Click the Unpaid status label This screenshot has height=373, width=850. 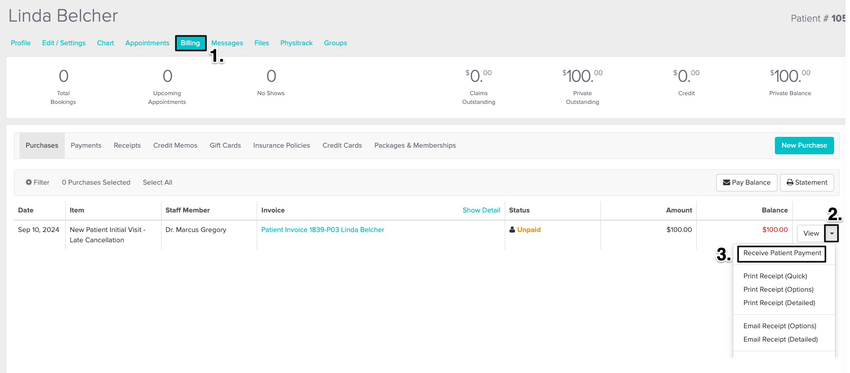pos(529,230)
